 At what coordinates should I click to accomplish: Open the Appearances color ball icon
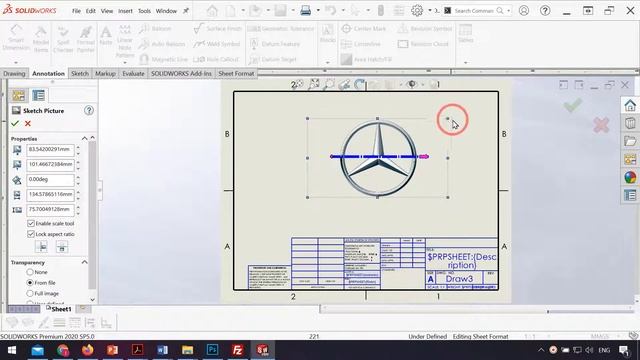pos(630,177)
